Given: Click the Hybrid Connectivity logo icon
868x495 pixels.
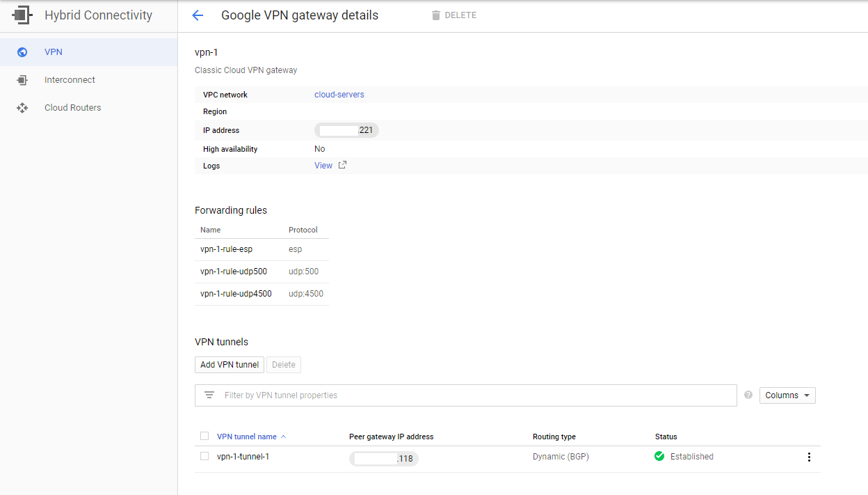Looking at the screenshot, I should (22, 15).
